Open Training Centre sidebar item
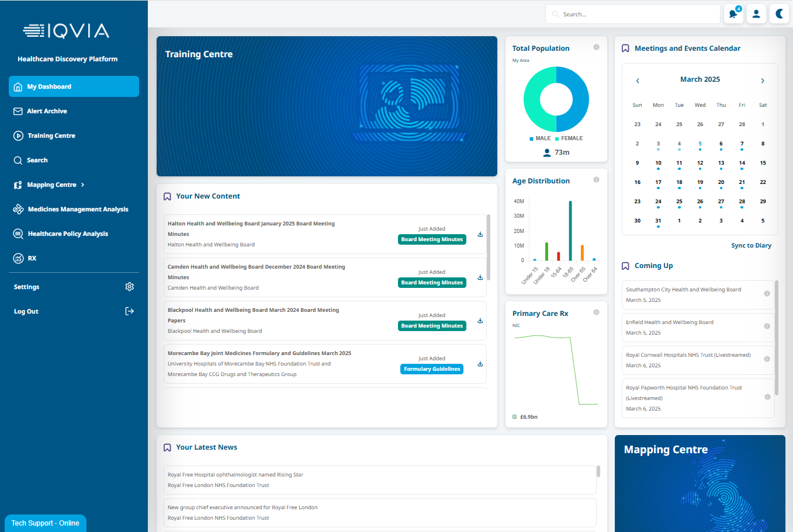The height and width of the screenshot is (532, 793). pos(74,135)
